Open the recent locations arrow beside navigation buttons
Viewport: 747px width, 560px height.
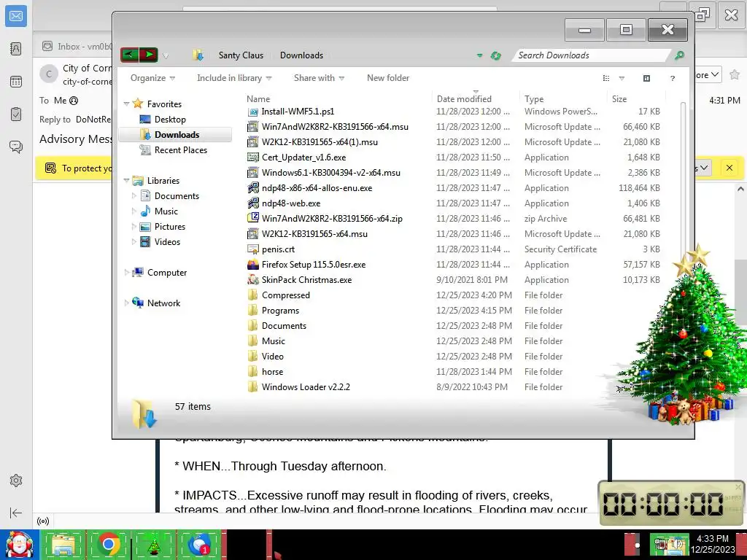(x=166, y=55)
